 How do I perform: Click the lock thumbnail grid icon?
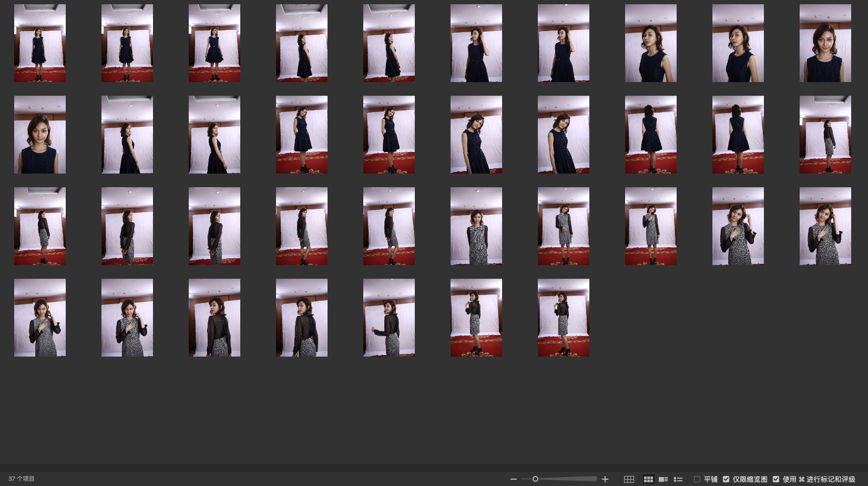tap(629, 479)
